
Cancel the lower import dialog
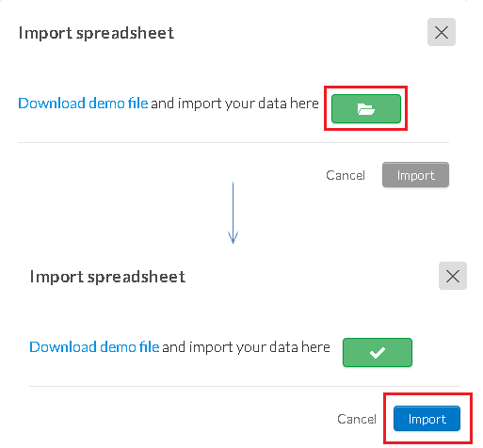[357, 419]
